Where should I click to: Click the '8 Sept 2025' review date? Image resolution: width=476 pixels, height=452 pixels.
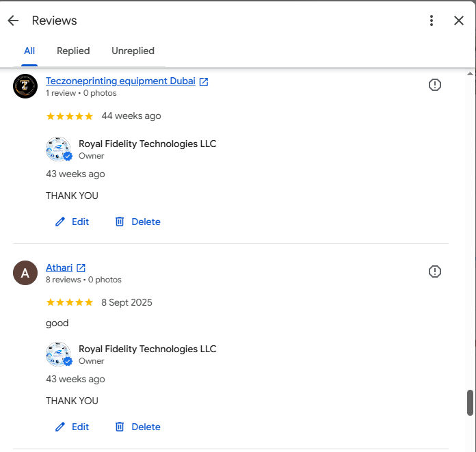[127, 302]
